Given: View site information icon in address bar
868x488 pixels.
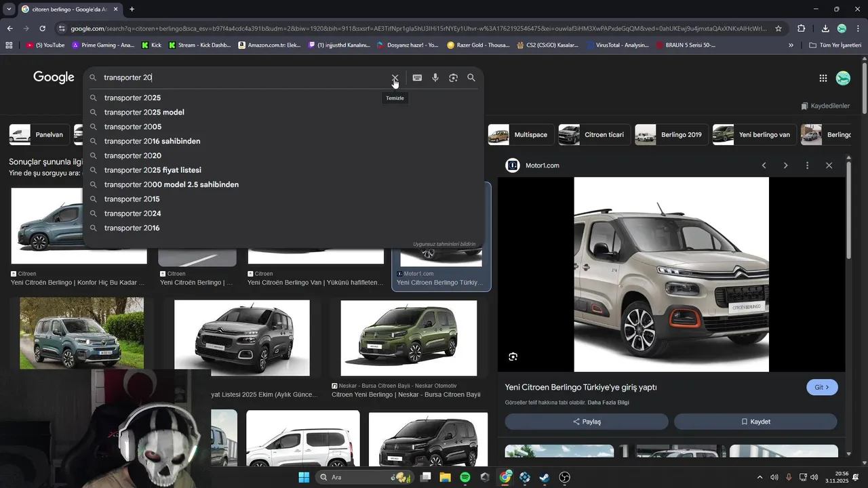Looking at the screenshot, I should click(62, 28).
